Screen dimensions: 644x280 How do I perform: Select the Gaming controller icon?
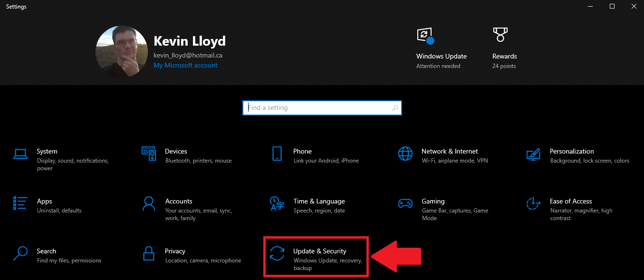coord(405,203)
